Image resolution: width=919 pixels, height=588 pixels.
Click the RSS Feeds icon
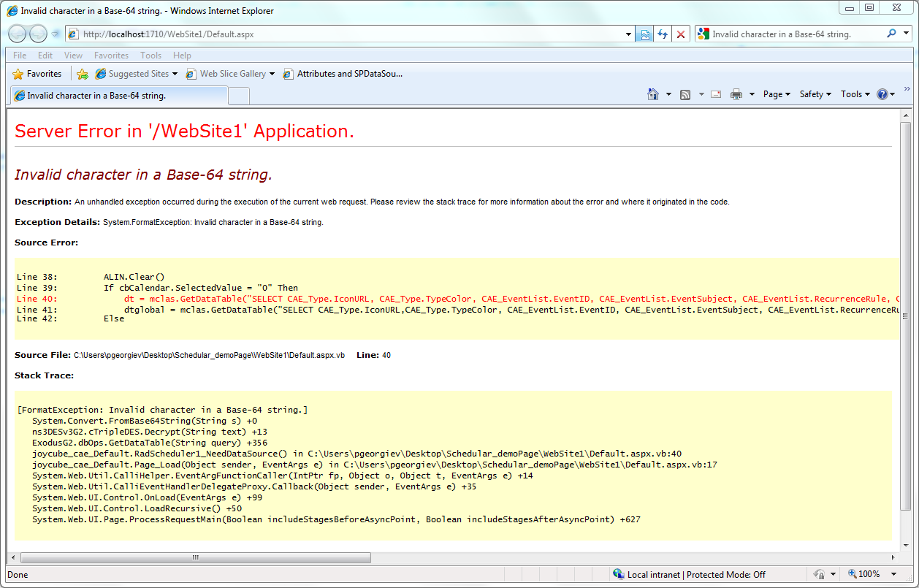click(x=685, y=94)
